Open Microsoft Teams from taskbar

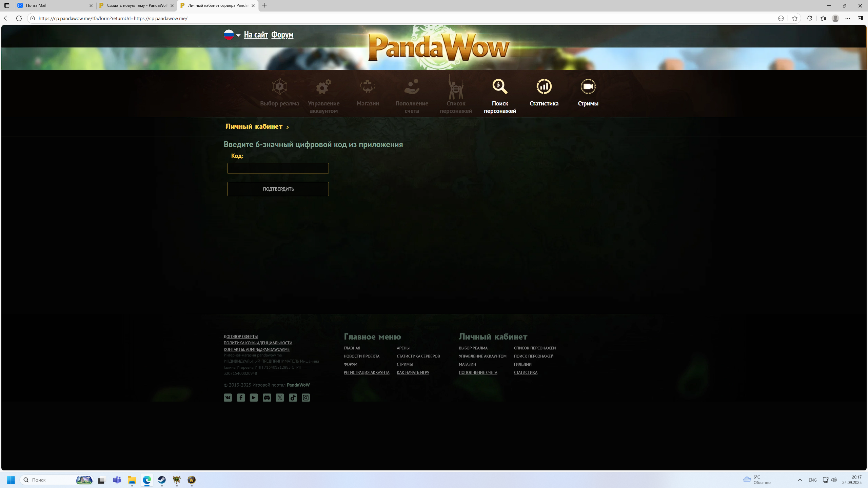[x=117, y=480]
